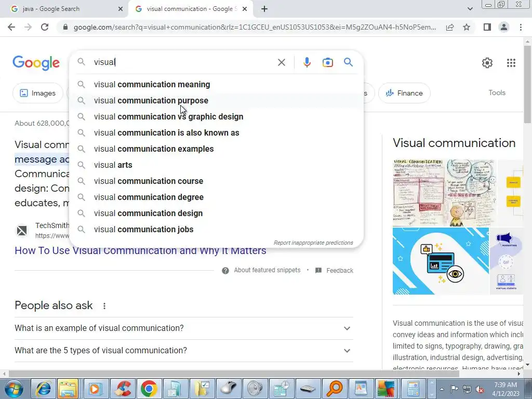This screenshot has width=532, height=399.
Task: Choose suggestion 'visual communication examples'
Action: [216, 149]
